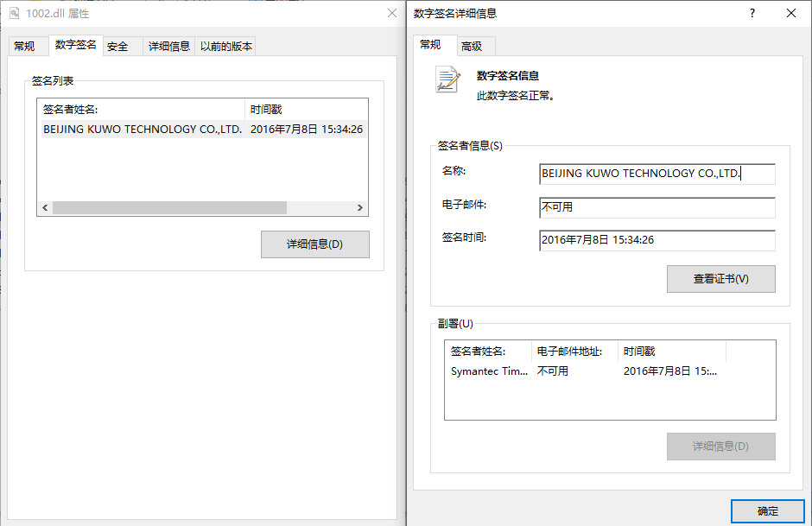The width and height of the screenshot is (812, 526).
Task: Click 详细信息(D) button under signature list
Action: point(314,244)
